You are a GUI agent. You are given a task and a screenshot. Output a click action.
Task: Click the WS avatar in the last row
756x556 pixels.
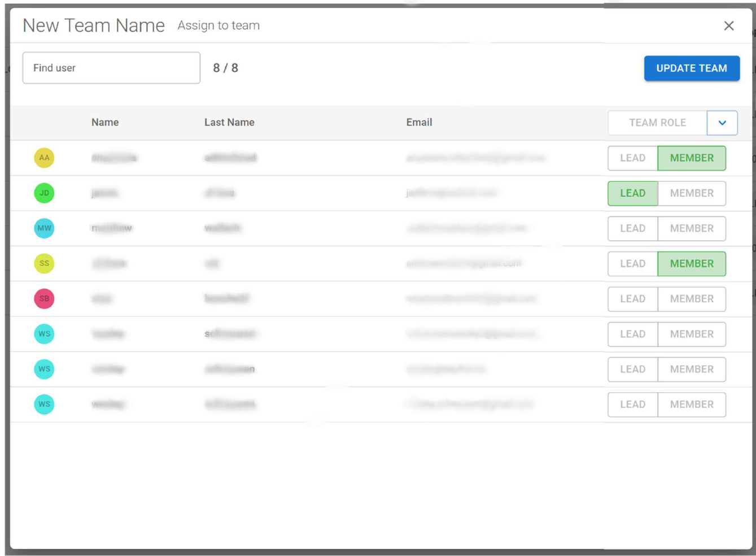[44, 405]
